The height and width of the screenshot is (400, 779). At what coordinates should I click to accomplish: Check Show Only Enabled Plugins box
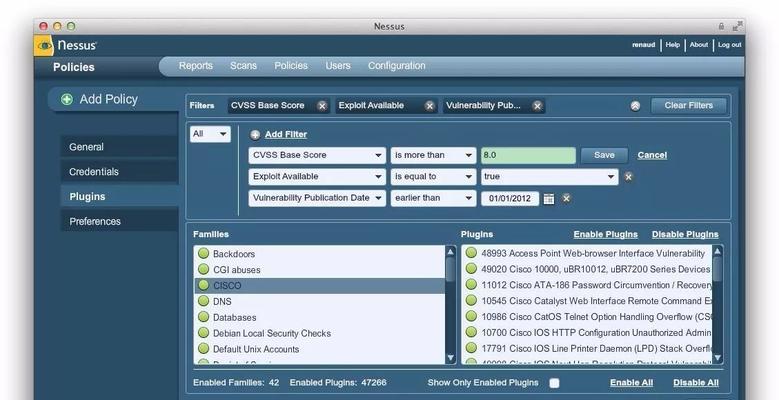[x=554, y=383]
